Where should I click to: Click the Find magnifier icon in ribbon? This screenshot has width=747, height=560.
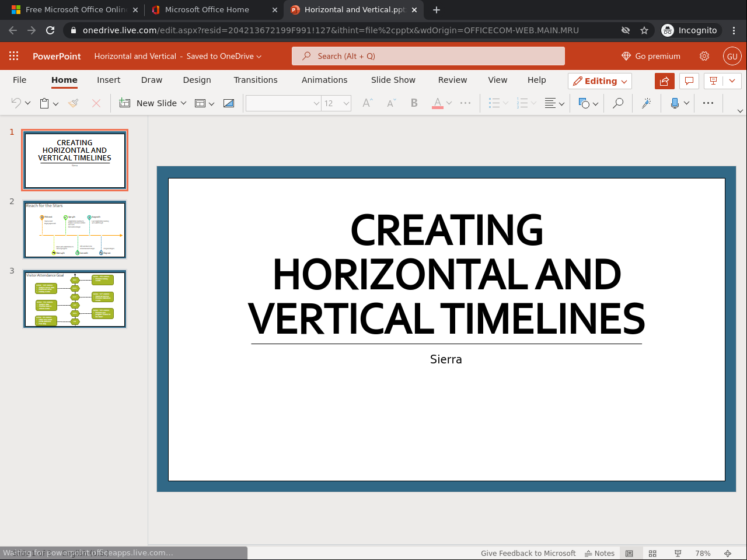pos(617,103)
